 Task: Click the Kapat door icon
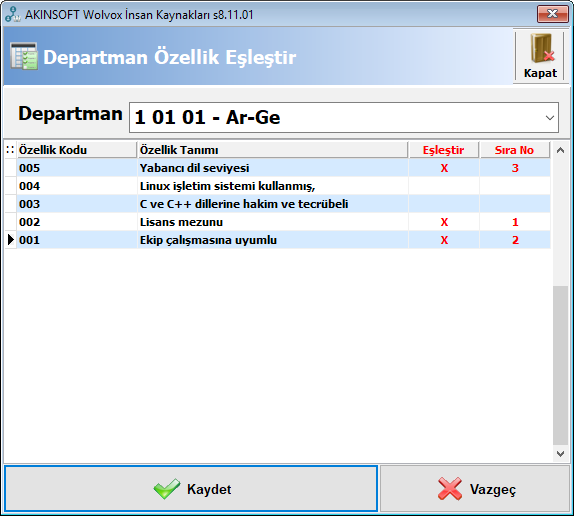pyautogui.click(x=540, y=49)
